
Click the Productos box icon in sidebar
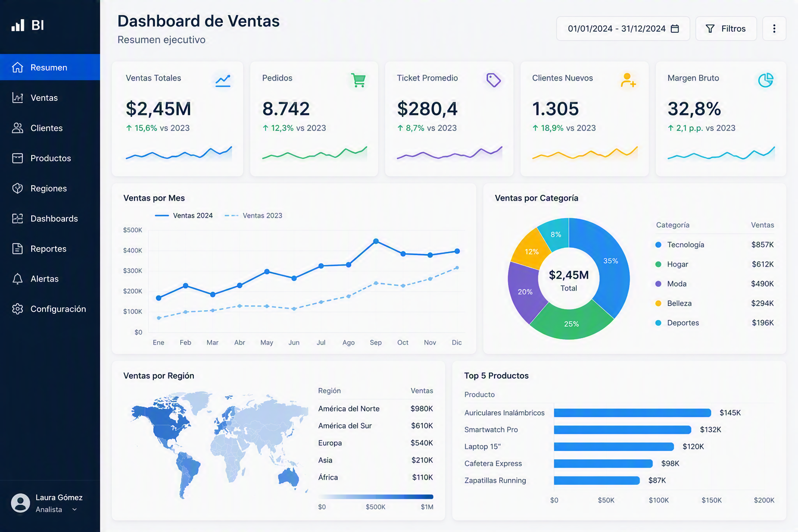pyautogui.click(x=18, y=158)
